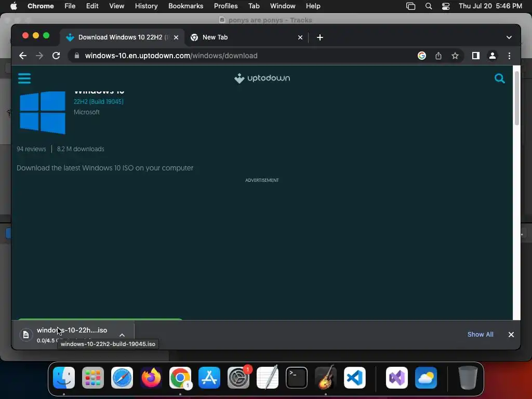Viewport: 532px width, 399px height.
Task: Click the page vertical scrollbar
Action: (x=517, y=98)
